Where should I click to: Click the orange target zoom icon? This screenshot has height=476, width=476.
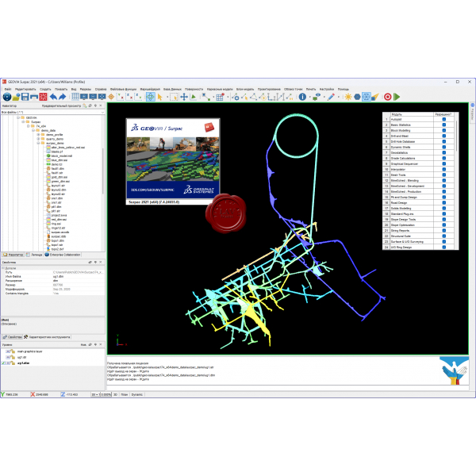(111, 97)
